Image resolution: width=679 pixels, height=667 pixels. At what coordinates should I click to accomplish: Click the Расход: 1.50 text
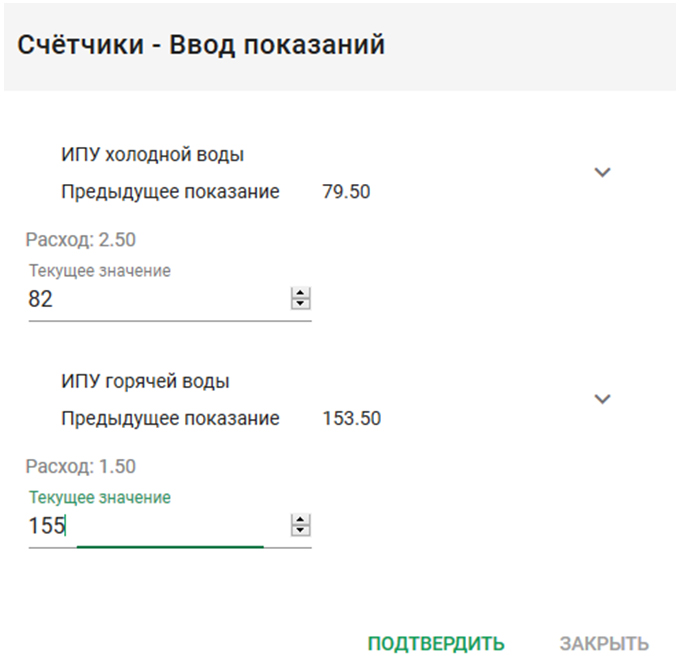80,467
